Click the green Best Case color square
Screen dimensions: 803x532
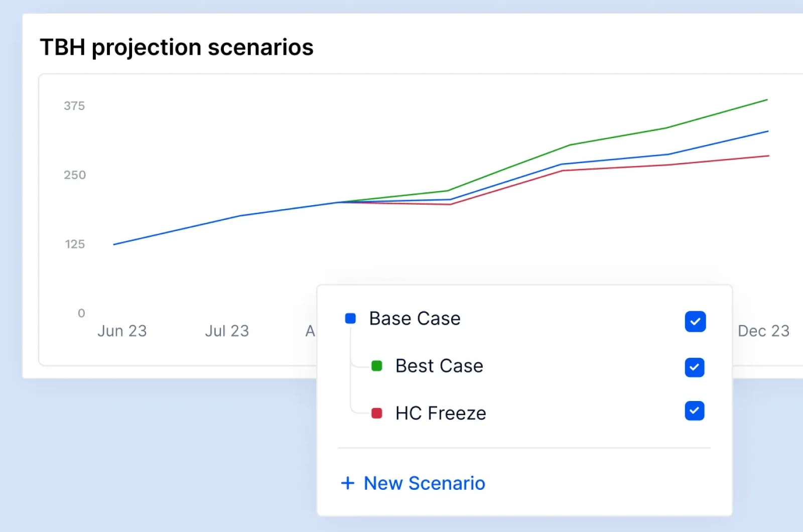[376, 366]
